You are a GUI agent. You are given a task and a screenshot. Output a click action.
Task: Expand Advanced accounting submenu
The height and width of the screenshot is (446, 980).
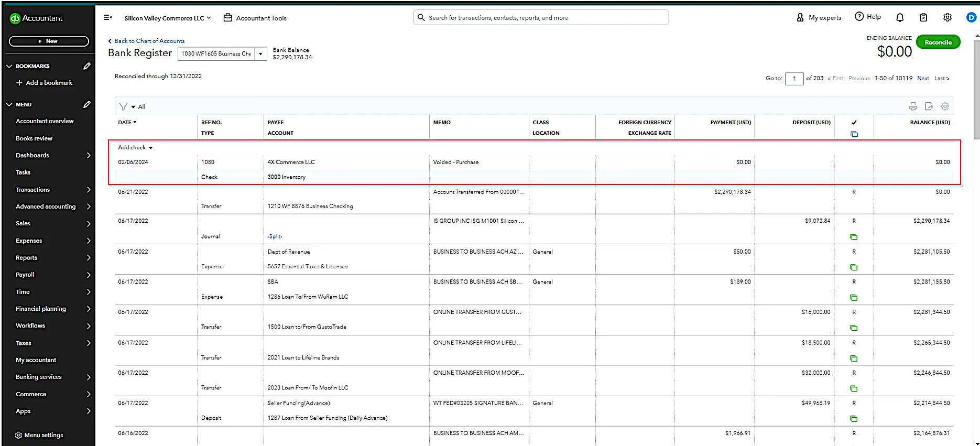(89, 206)
